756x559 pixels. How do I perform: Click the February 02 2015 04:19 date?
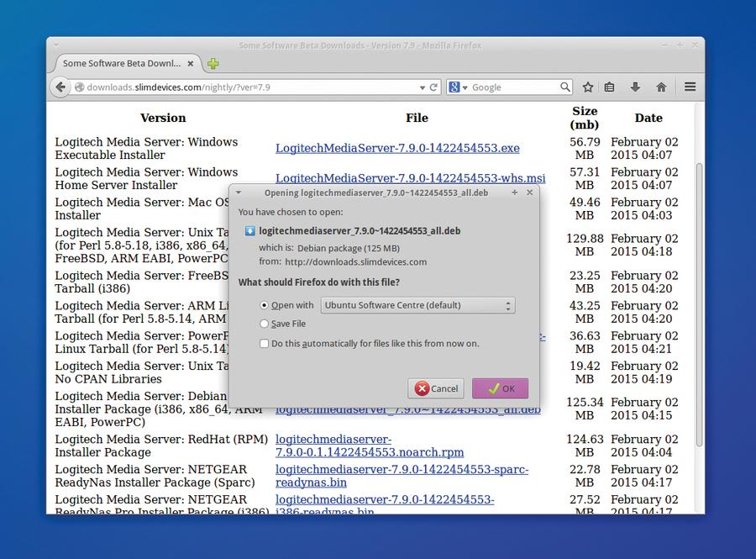coord(644,372)
